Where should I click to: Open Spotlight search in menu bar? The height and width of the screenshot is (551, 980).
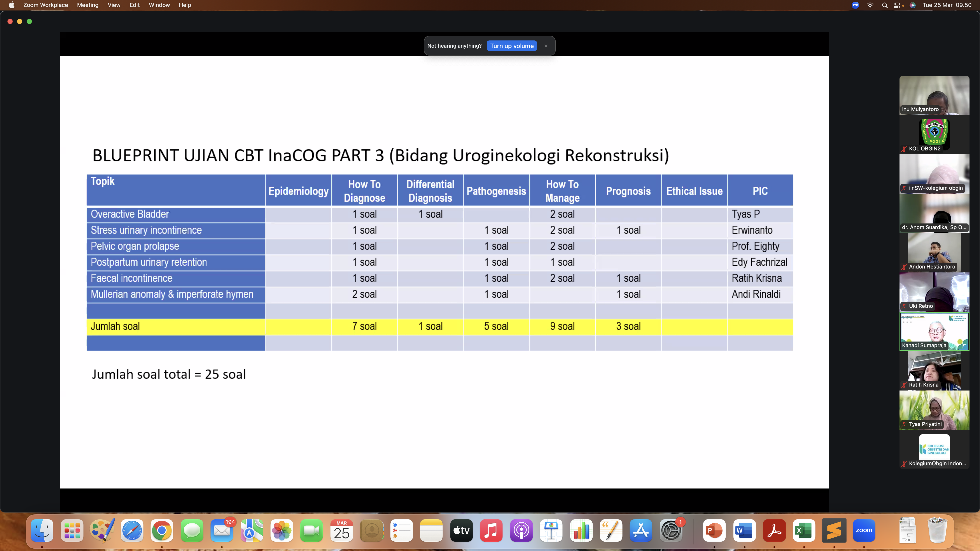[x=884, y=5]
